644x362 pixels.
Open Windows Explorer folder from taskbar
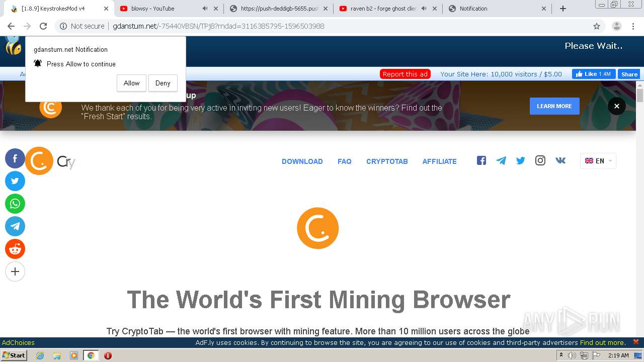(x=57, y=355)
